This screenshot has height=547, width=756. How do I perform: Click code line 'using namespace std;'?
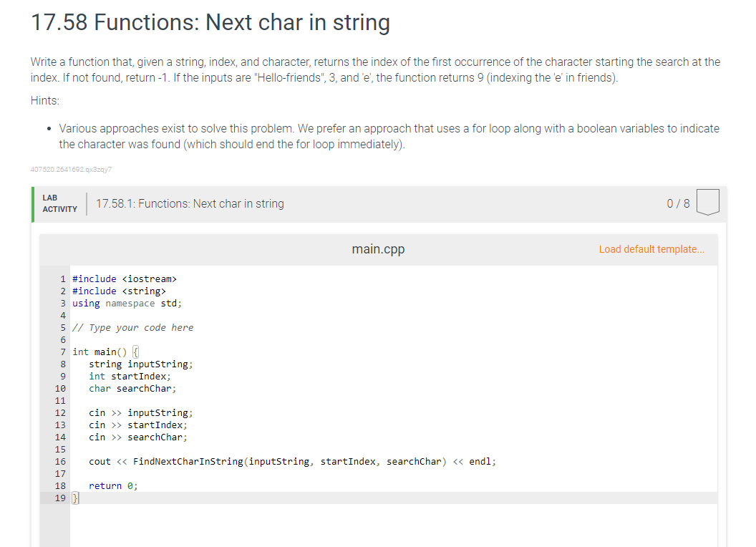pos(127,304)
